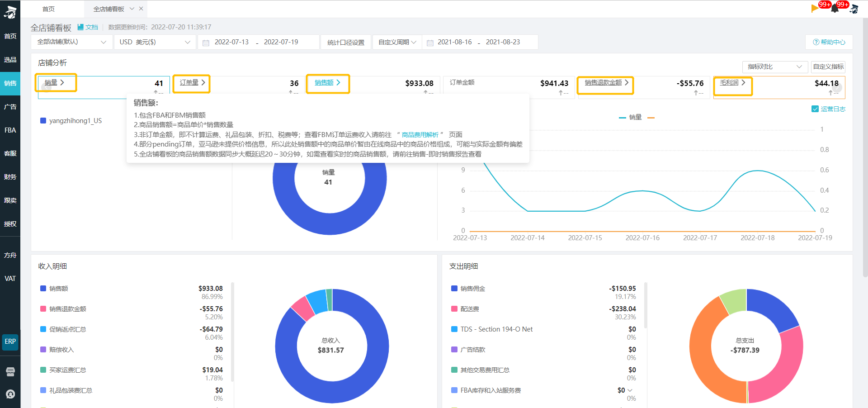Open 客服 in the sidebar
Screen dimensions: 868x408
pyautogui.click(x=10, y=153)
